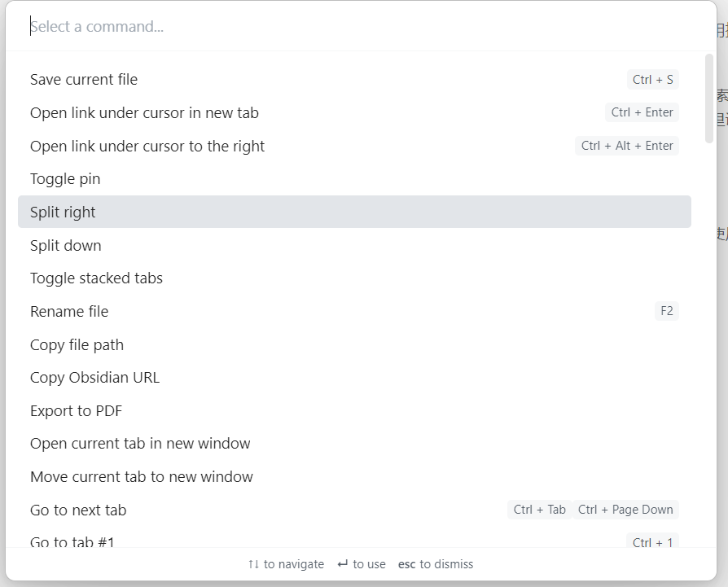
Task: Click the F2 shortcut badge
Action: coord(666,311)
